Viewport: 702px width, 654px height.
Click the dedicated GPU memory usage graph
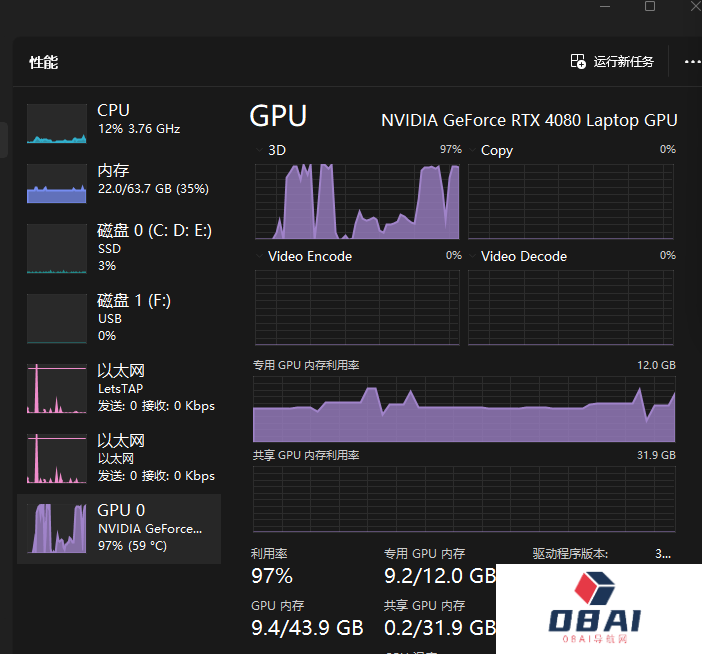[x=464, y=409]
